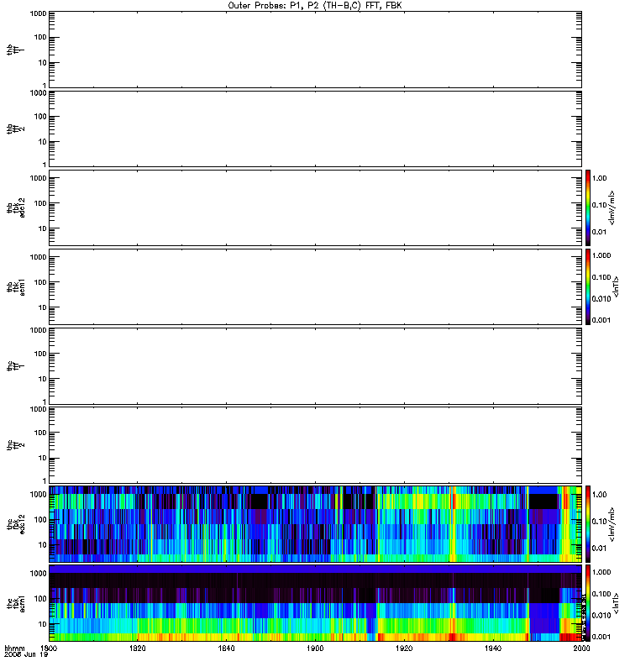Viewport: 630px width, 672px height.
Task: Click the 0.01 value on thb edc12 color bar
Action: (600, 232)
